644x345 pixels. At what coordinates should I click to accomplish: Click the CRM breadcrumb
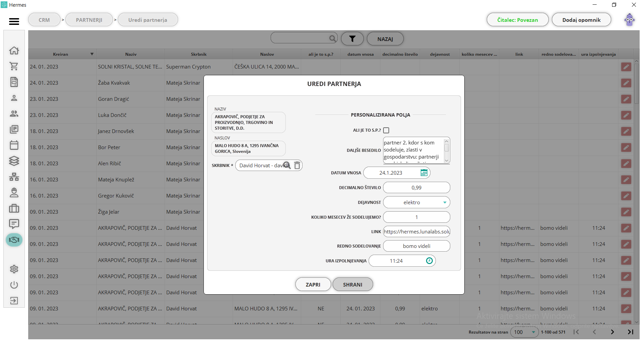[x=44, y=20]
